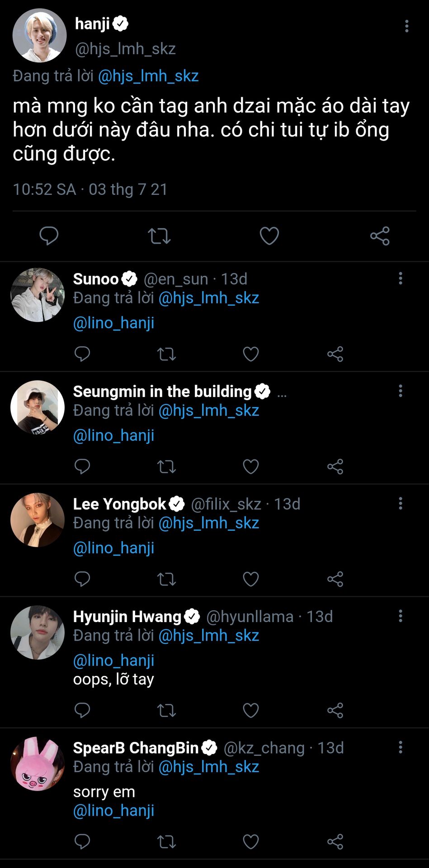Open Hyunjin Hwang's profile by name
The height and width of the screenshot is (868, 429).
coord(127,617)
